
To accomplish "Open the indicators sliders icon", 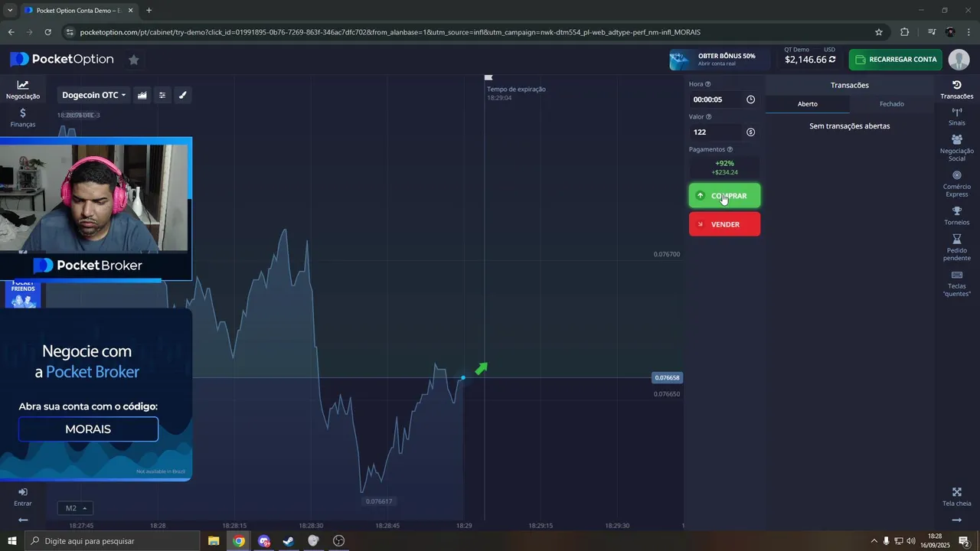I will (x=162, y=95).
